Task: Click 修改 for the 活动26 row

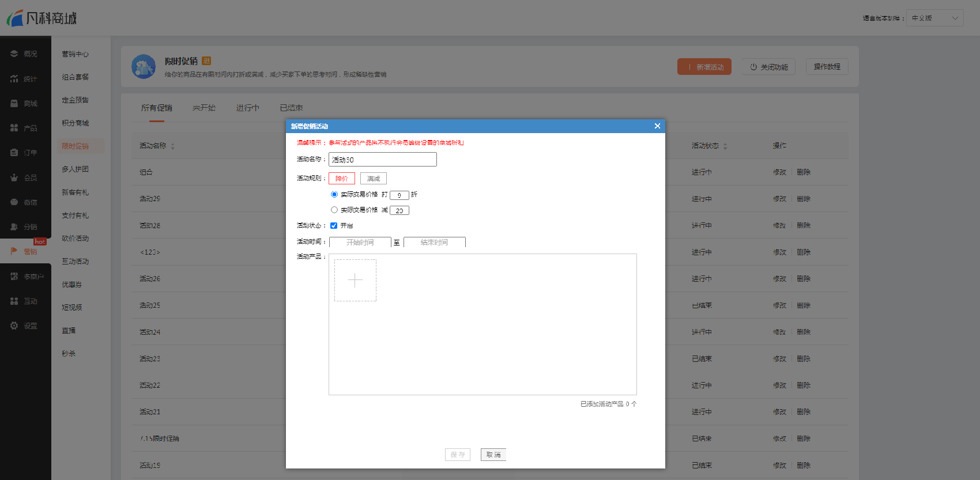Action: click(779, 279)
